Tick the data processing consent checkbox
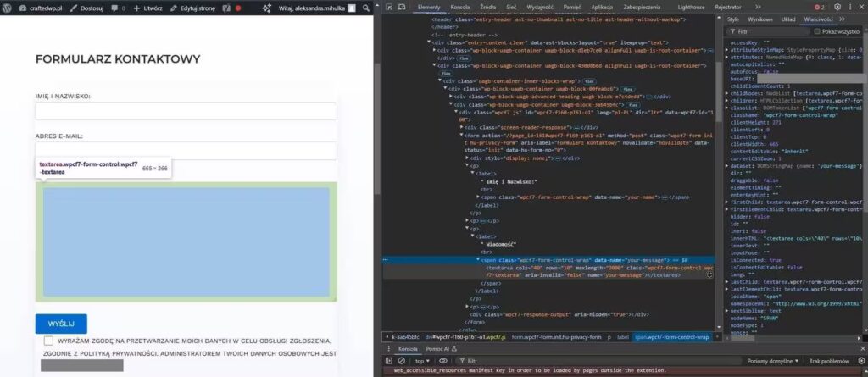Image resolution: width=868 pixels, height=377 pixels. (x=48, y=341)
